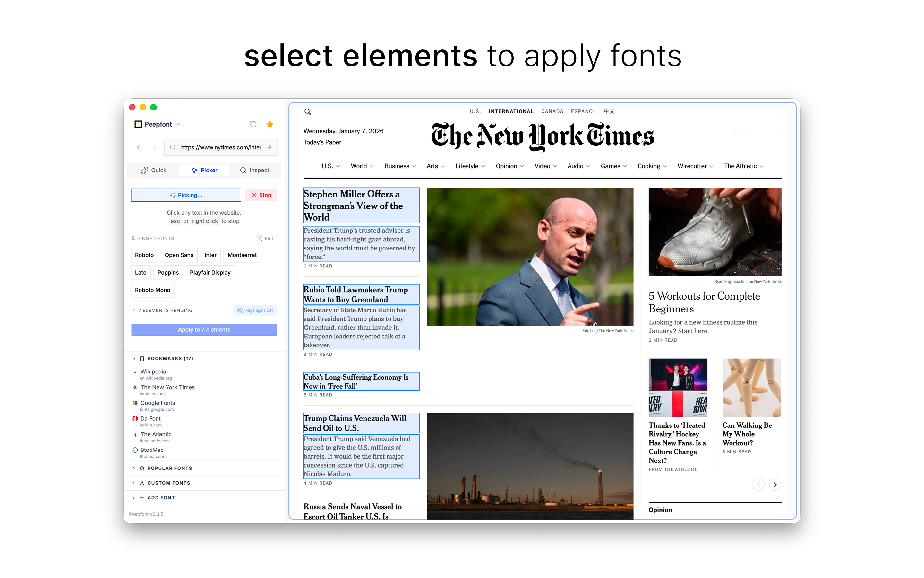924x578 pixels.
Task: Choose the Poppins pinned font
Action: (168, 273)
